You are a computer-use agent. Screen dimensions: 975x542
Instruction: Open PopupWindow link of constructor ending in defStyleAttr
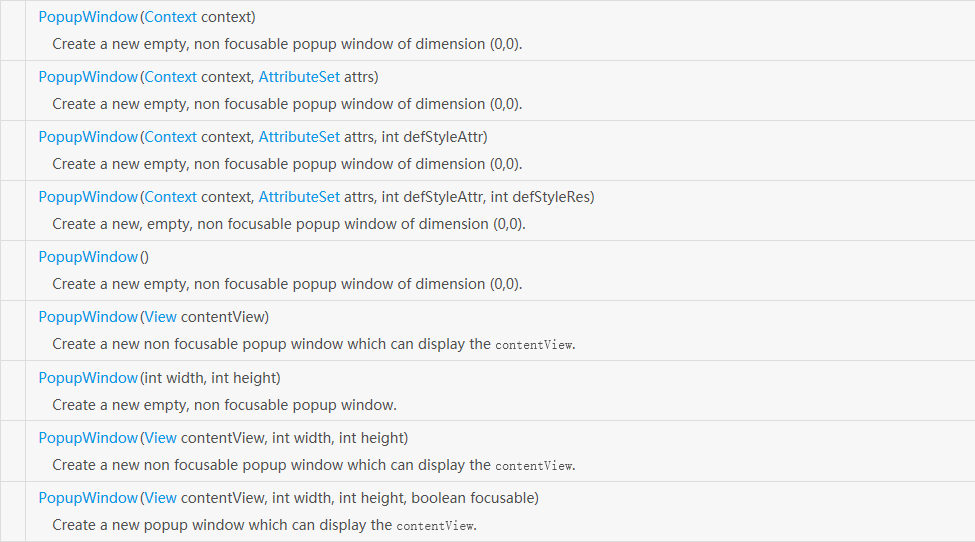point(88,137)
